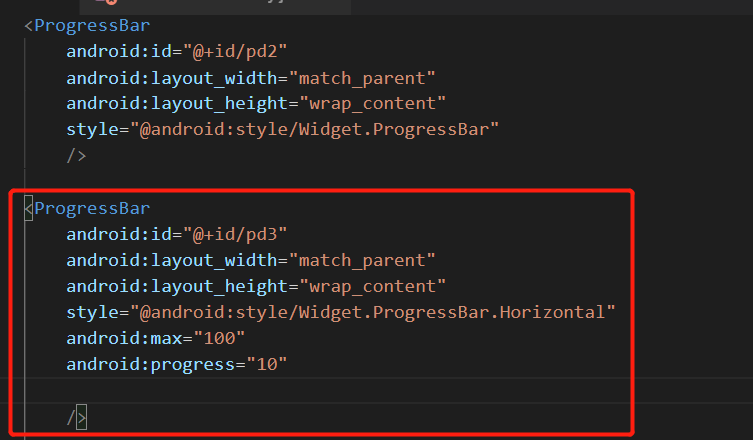Click the partially visible editor tab at top

point(215,6)
